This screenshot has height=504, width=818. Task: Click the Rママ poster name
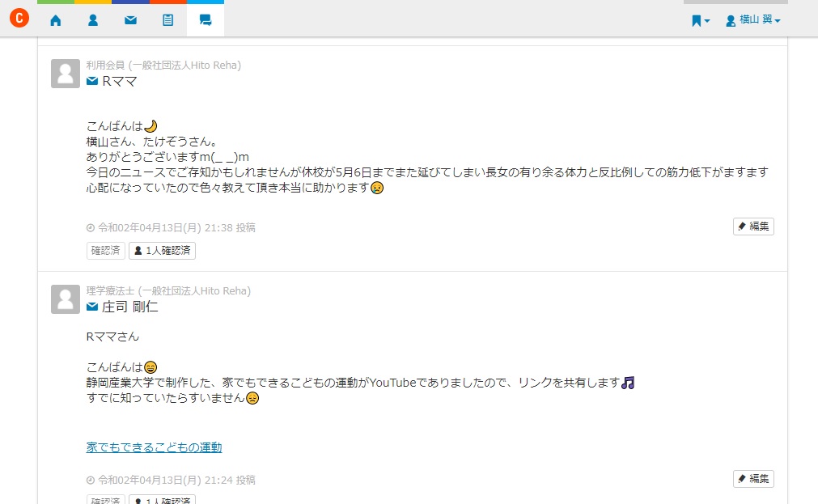(120, 81)
